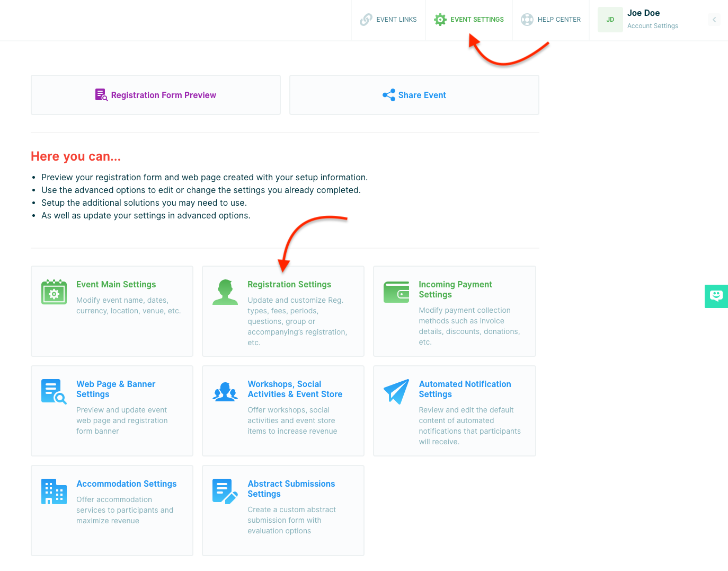Click the Registration Settings person icon

click(225, 292)
